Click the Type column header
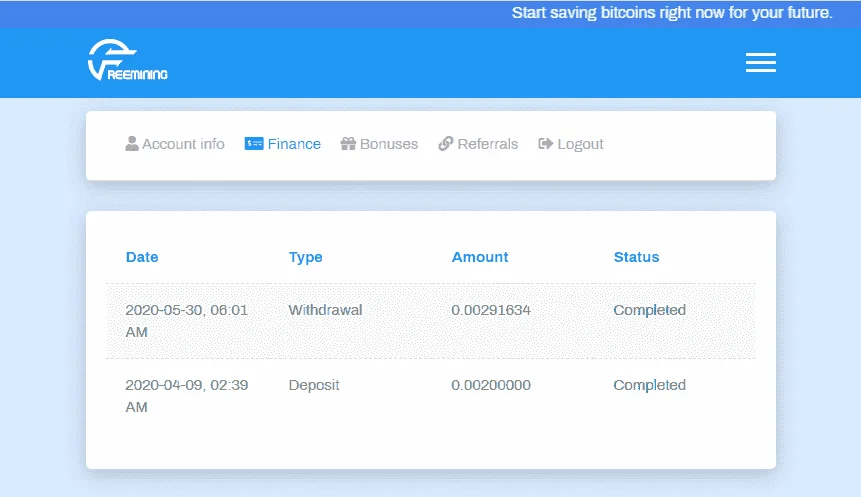Image resolution: width=861 pixels, height=497 pixels. coord(306,257)
